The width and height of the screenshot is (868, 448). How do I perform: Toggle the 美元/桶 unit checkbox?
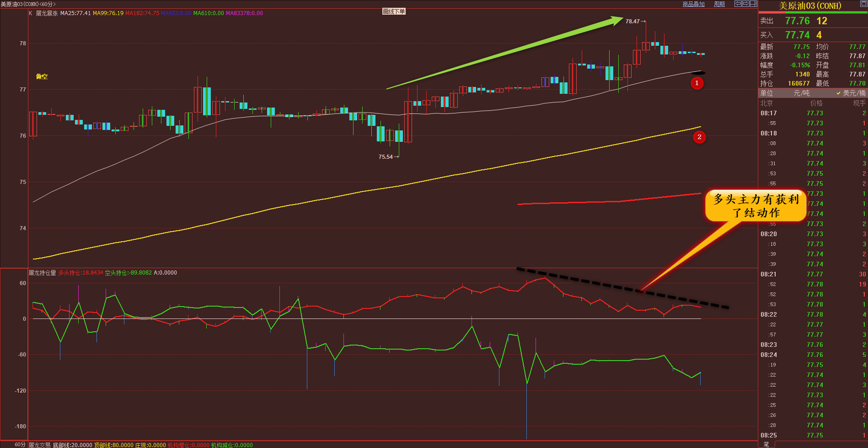click(x=851, y=93)
